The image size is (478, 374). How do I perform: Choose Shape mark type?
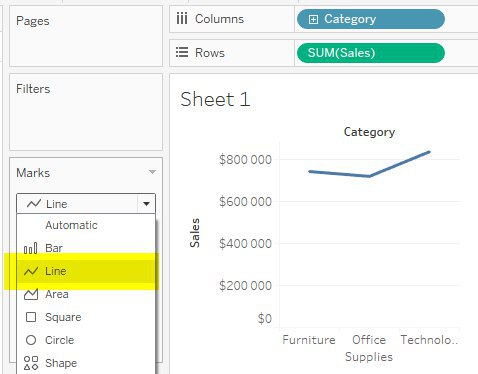86,363
